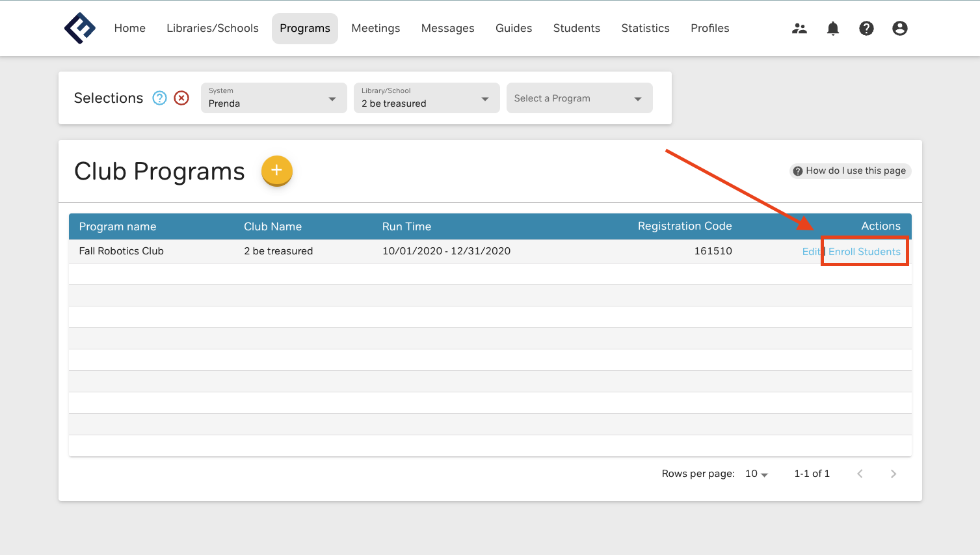The width and height of the screenshot is (980, 555).
Task: Click the blue help icon beside Selections
Action: click(159, 98)
